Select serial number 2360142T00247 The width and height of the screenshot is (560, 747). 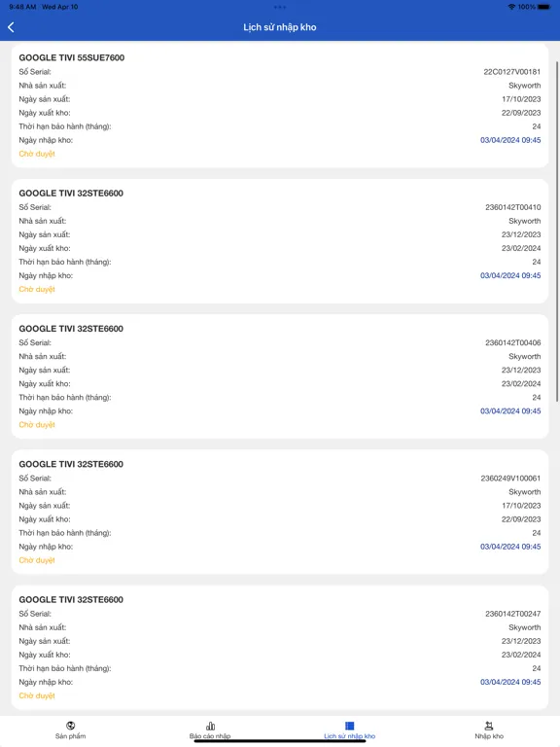click(513, 614)
